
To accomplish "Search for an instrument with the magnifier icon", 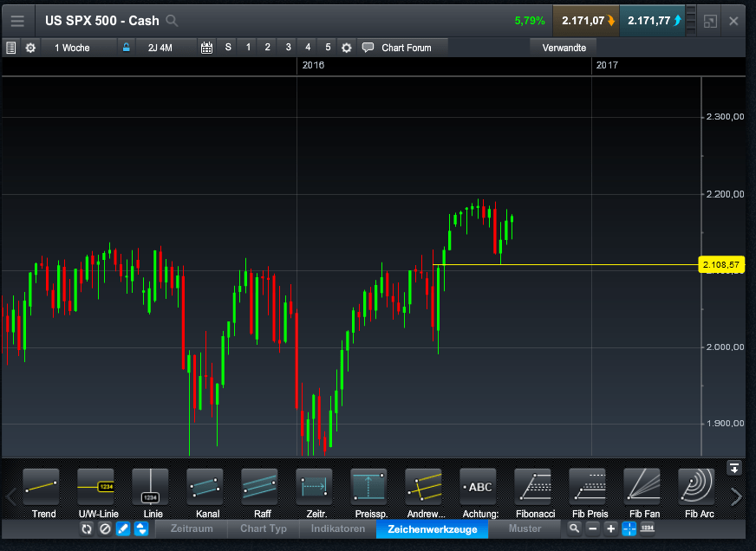I will (172, 21).
